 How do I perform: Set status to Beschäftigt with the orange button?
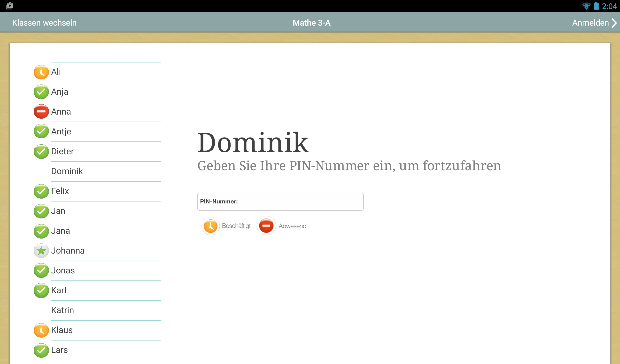[x=211, y=226]
